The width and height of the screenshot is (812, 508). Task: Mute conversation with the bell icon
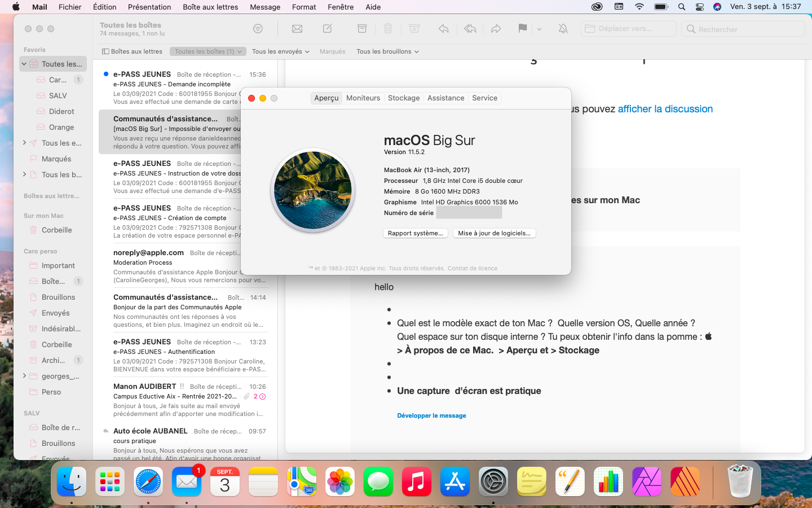tap(563, 29)
